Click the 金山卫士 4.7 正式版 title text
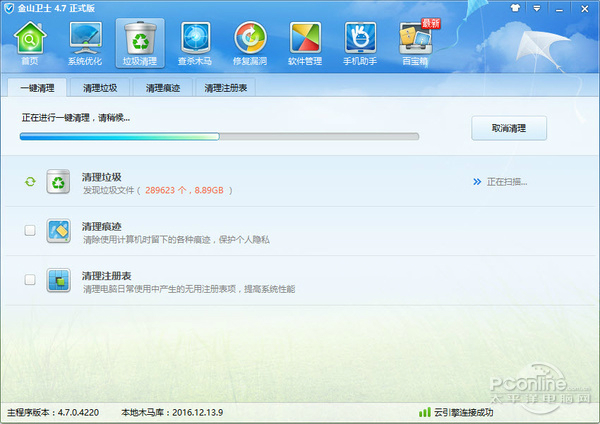600x424 pixels. (x=56, y=8)
